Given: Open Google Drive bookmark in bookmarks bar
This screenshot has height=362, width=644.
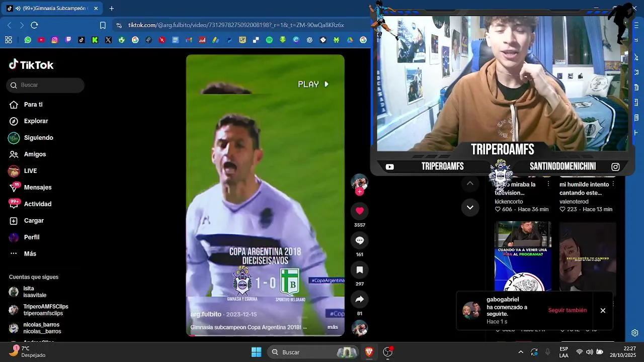Looking at the screenshot, I should tap(350, 40).
